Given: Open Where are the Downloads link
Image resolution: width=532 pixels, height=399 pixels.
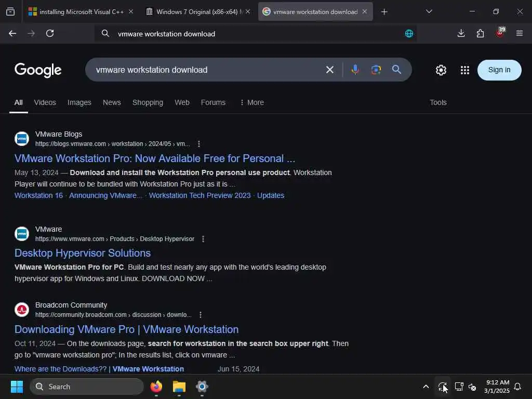Looking at the screenshot, I should pyautogui.click(x=99, y=369).
